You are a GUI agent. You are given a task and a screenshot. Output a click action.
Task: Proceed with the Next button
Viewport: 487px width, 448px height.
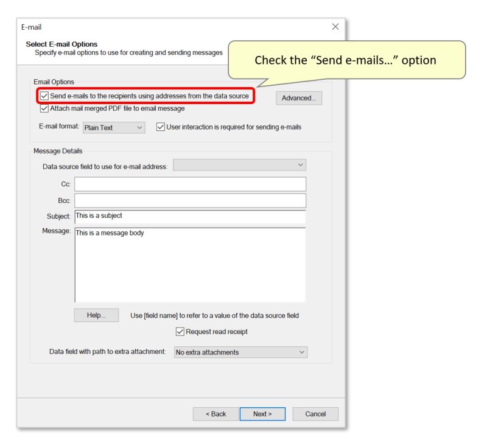pos(263,413)
